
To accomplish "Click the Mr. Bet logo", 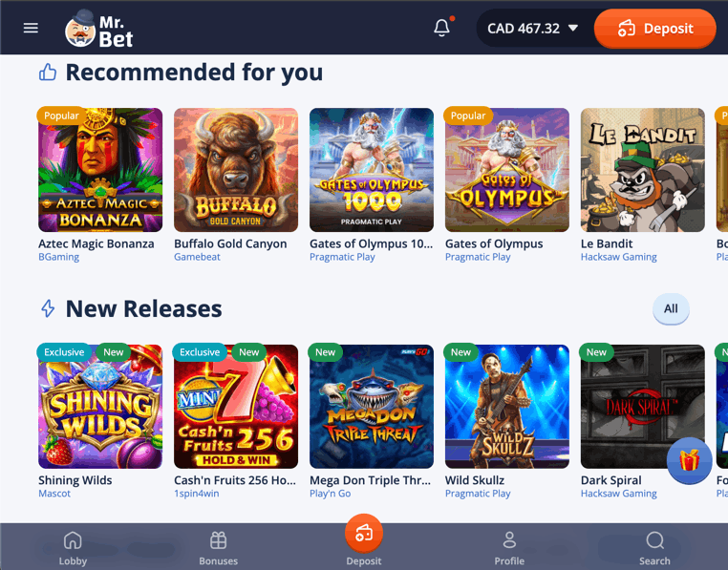I will 99,29.
